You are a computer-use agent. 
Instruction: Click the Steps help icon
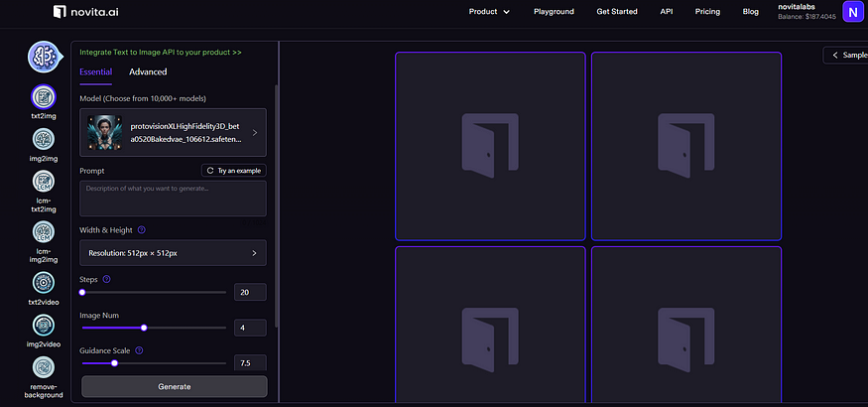(x=107, y=279)
